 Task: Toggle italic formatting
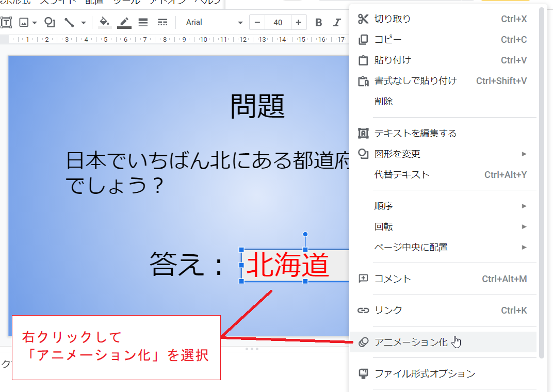pos(337,23)
